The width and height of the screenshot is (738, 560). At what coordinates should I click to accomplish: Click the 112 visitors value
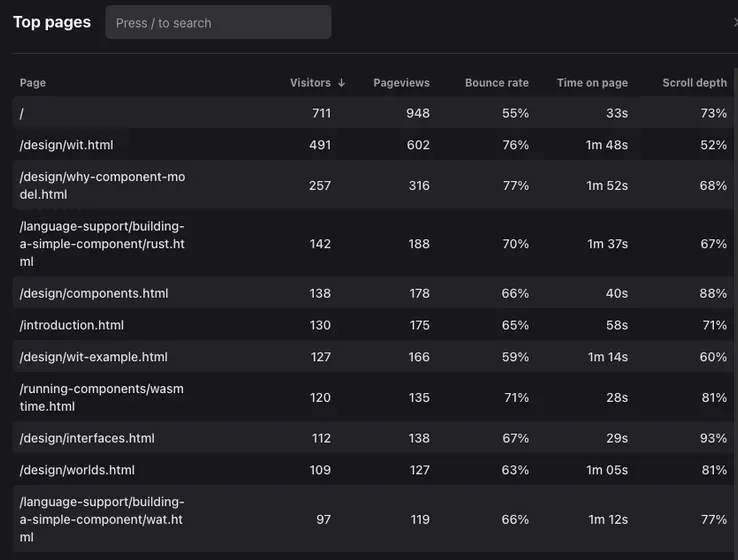click(x=321, y=438)
